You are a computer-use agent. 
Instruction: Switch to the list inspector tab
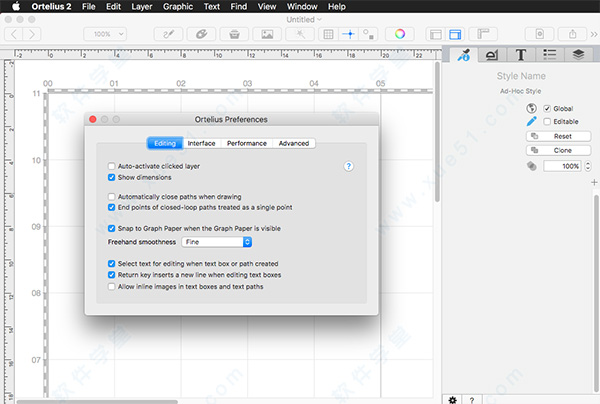pyautogui.click(x=549, y=55)
